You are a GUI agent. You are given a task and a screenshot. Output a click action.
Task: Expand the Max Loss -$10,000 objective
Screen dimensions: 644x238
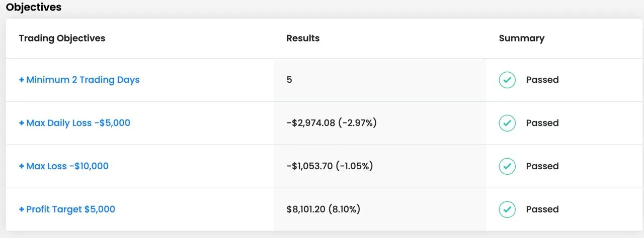[63, 166]
